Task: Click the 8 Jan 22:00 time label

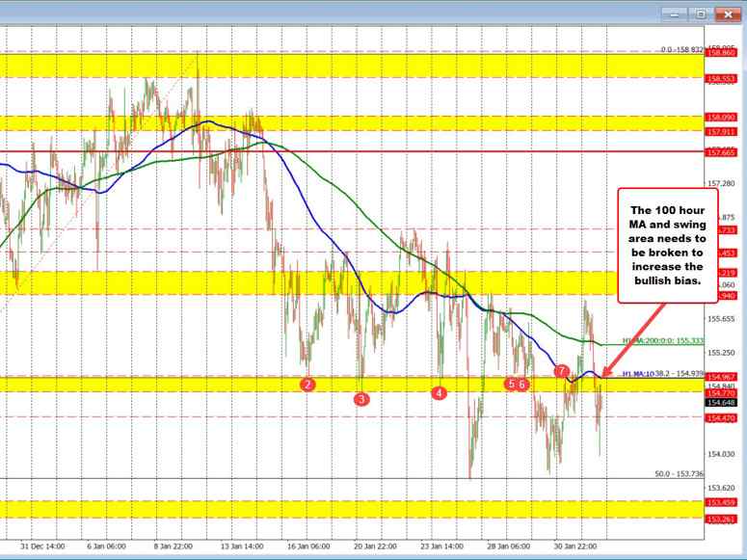Action: pos(173,547)
